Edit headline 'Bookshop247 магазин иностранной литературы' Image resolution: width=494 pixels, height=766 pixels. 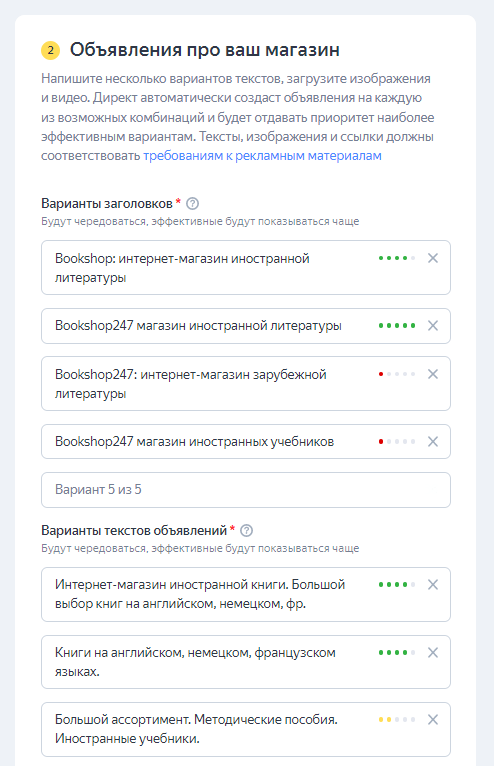pos(210,326)
